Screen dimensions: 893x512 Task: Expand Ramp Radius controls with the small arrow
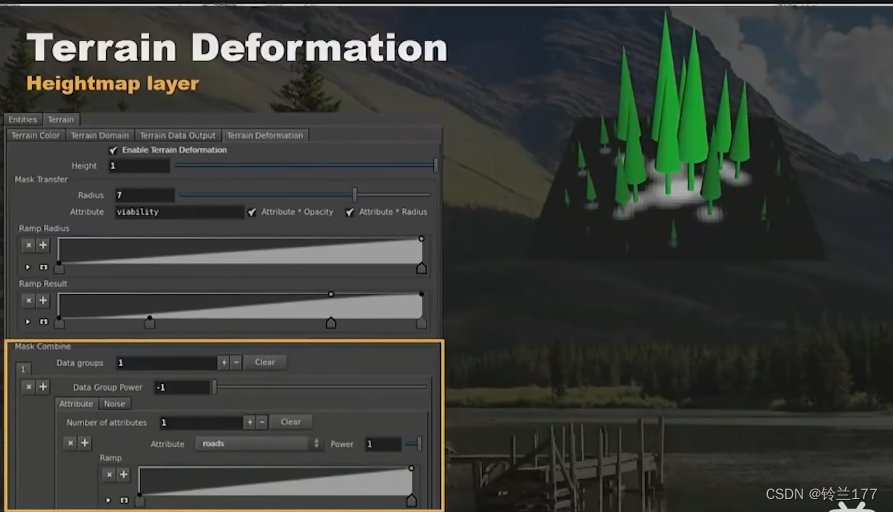[x=28, y=267]
